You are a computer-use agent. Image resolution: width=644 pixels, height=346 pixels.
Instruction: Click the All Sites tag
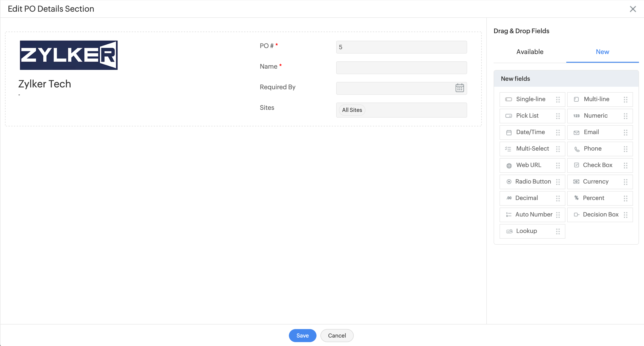coord(352,110)
